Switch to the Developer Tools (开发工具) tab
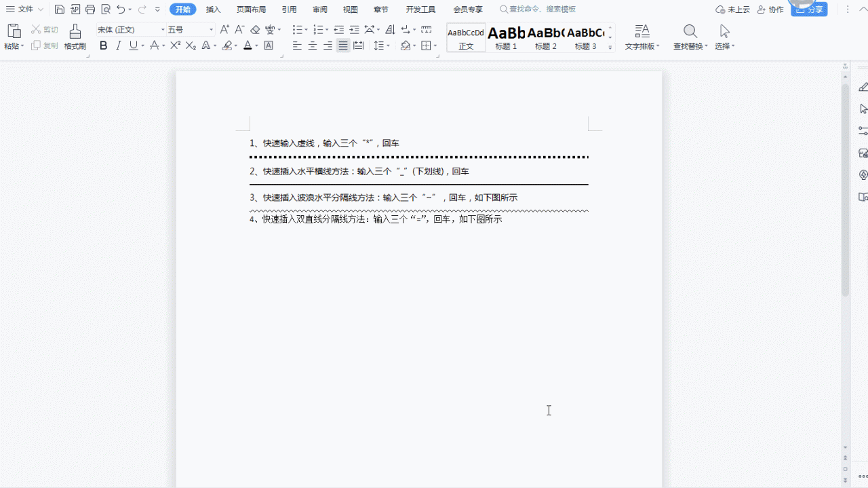The image size is (868, 488). pos(420,10)
